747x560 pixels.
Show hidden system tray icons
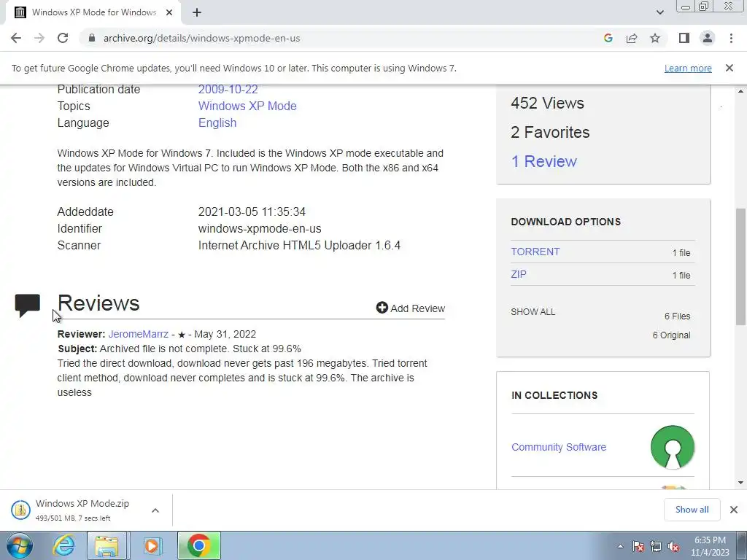point(620,546)
